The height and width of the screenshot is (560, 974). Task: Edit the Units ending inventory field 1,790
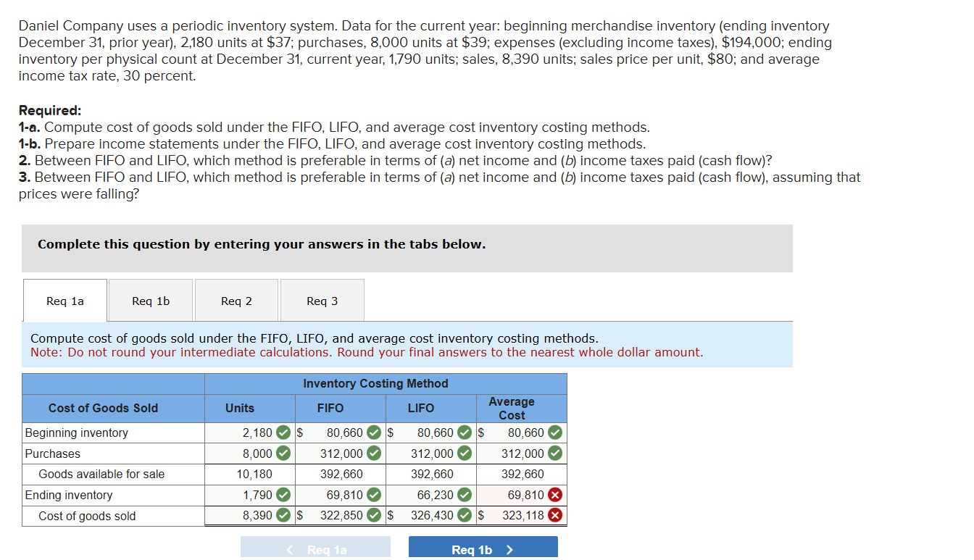pos(249,496)
